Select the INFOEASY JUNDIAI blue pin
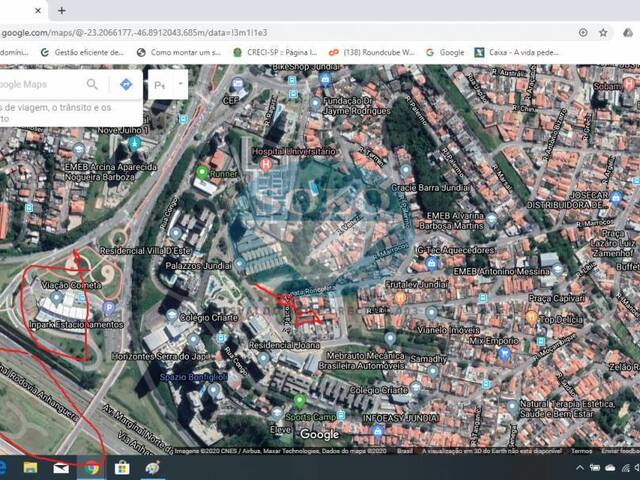 point(378,432)
